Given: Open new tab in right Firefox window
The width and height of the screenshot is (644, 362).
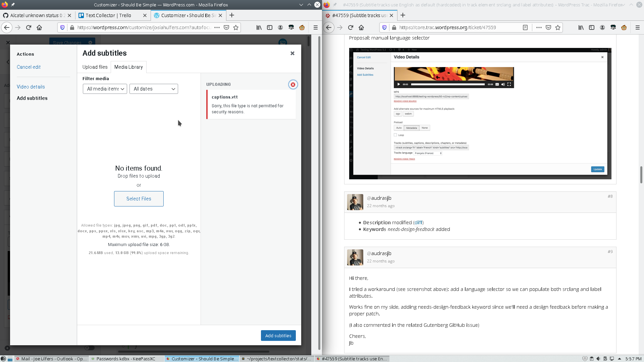Looking at the screenshot, I should [x=403, y=15].
